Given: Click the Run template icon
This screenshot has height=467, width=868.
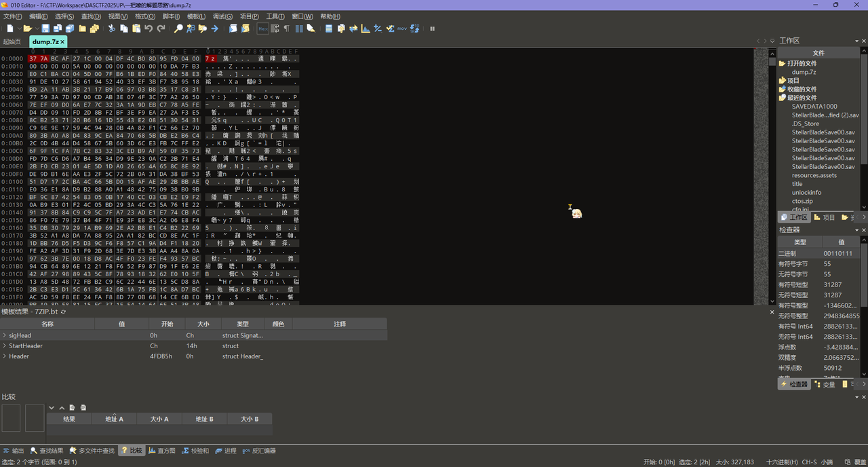Looking at the screenshot, I should pyautogui.click(x=245, y=29).
